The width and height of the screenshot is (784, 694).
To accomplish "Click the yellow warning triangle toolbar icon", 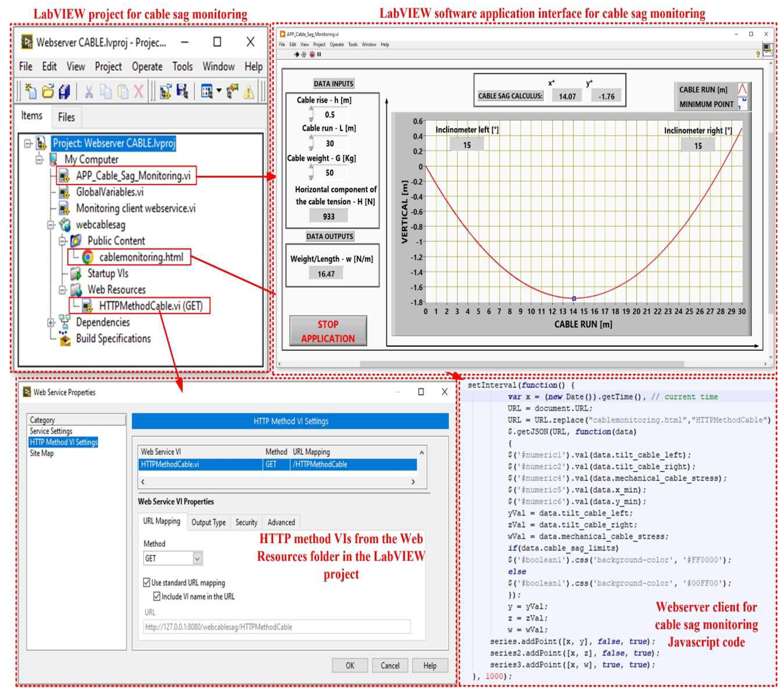I will click(x=249, y=92).
